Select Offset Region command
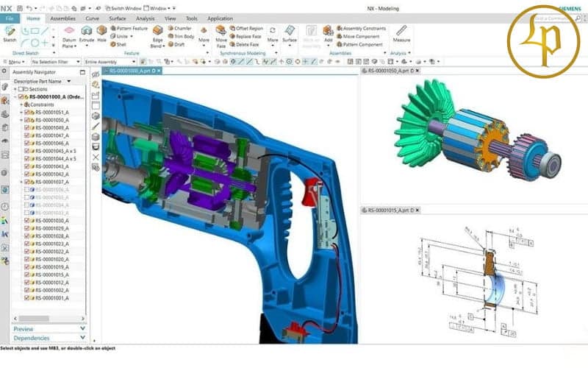Image resolution: width=588 pixels, height=368 pixels. pos(246,29)
